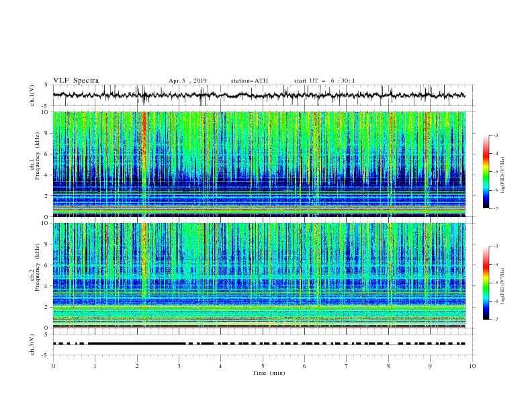Screen dimensions: 532x411
Task: Click the 'station=ATH' label
Action: click(x=249, y=81)
